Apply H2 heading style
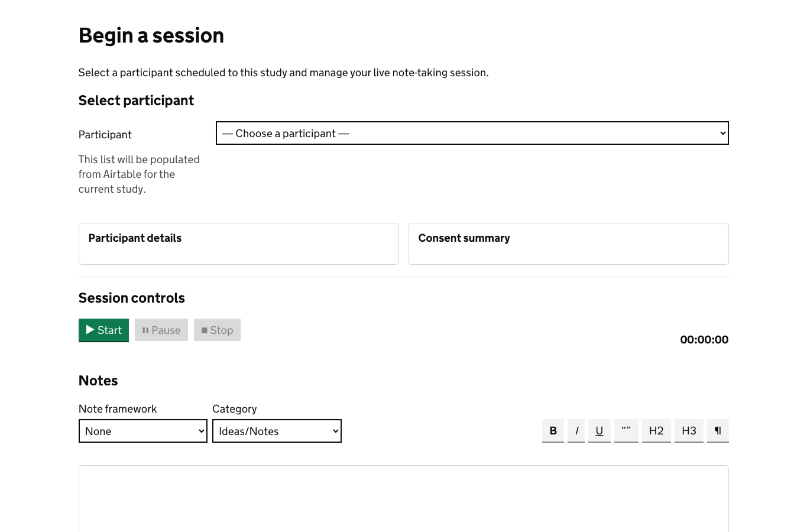This screenshot has width=807, height=532. (656, 430)
